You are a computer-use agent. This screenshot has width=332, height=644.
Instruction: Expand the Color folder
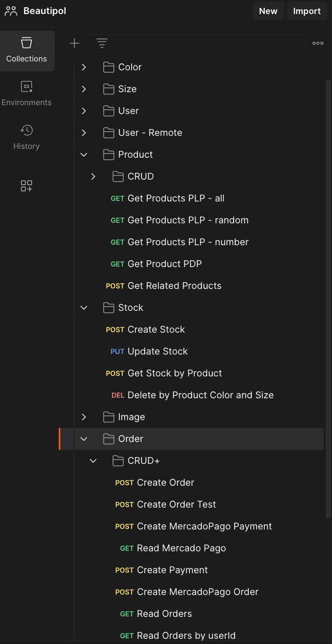pyautogui.click(x=84, y=67)
